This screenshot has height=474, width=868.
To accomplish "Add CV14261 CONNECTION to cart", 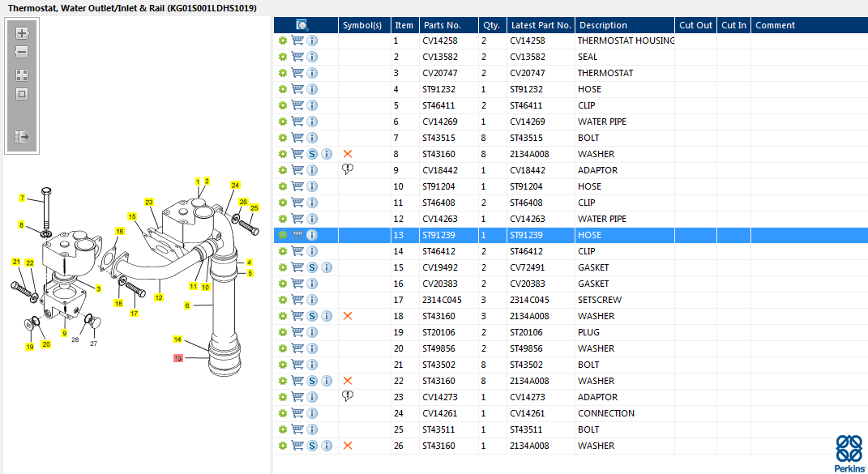I will pyautogui.click(x=297, y=413).
